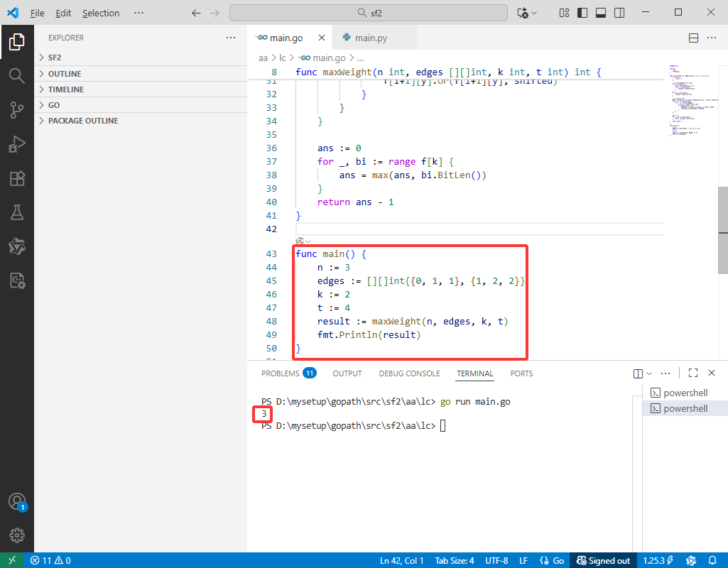The width and height of the screenshot is (728, 568).
Task: Change indentation via Tab Size: 4
Action: coord(454,561)
